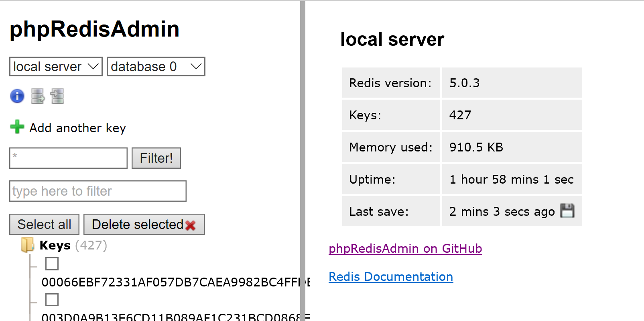Click the Keys count value 427
This screenshot has width=644, height=321.
tap(460, 115)
